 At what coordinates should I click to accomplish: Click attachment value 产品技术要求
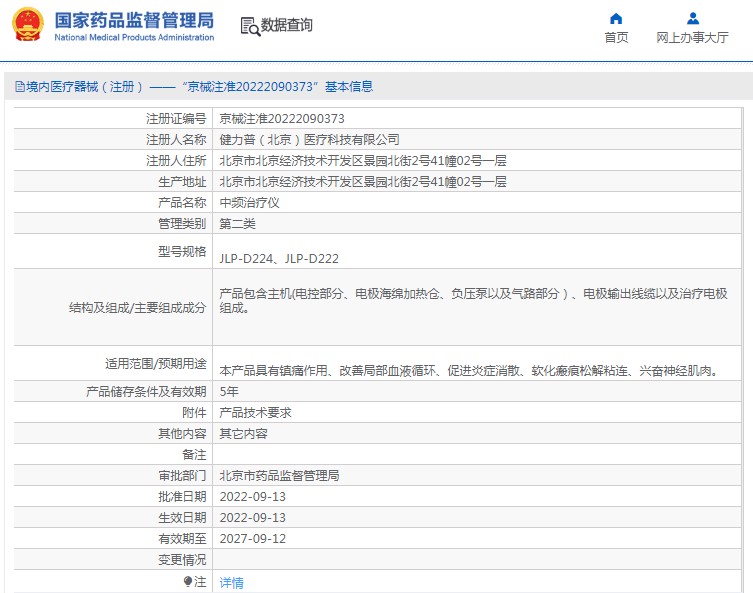pyautogui.click(x=255, y=413)
